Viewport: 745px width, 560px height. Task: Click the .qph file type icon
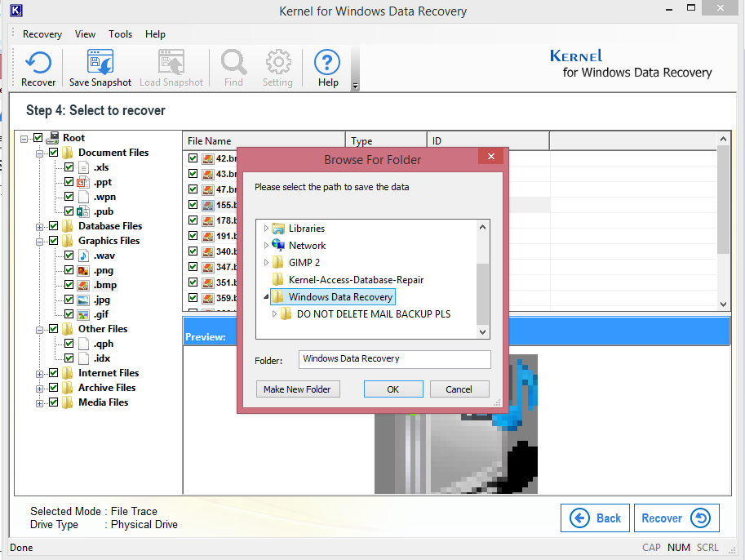(83, 344)
